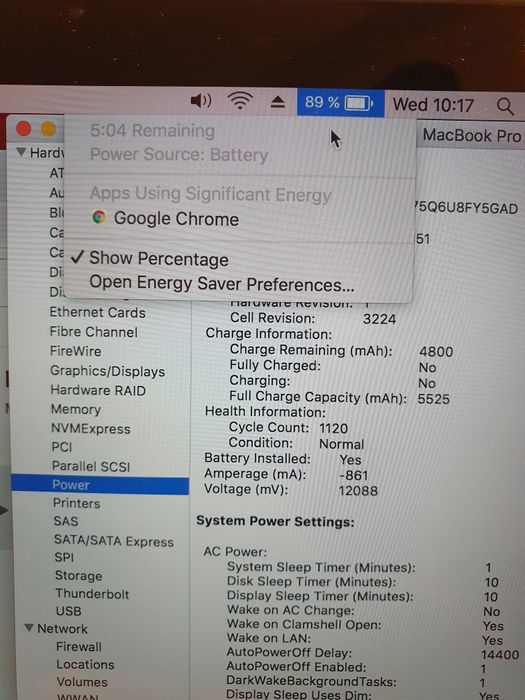Click Cell Revision value 3224

click(x=379, y=319)
